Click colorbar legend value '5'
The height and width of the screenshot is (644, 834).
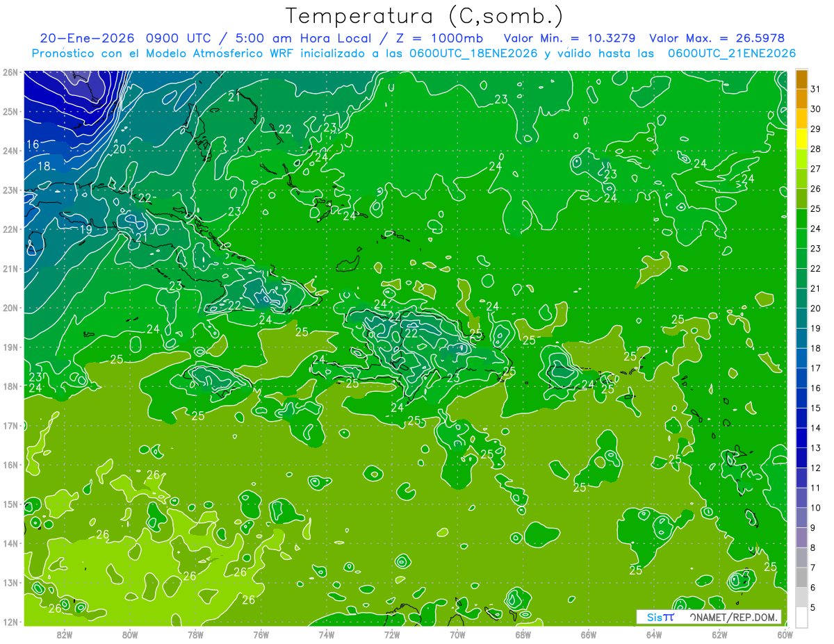[x=812, y=607]
